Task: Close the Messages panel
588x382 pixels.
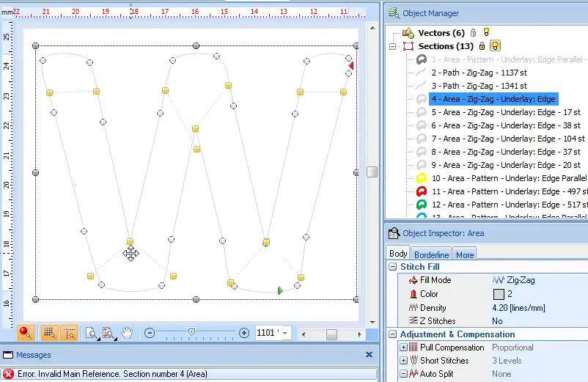Action: [x=369, y=355]
